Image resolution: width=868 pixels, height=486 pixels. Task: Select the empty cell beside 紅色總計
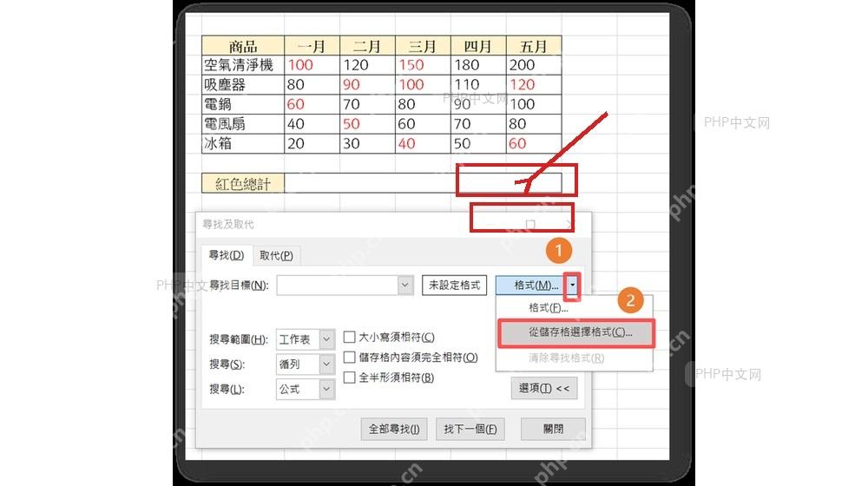point(423,183)
